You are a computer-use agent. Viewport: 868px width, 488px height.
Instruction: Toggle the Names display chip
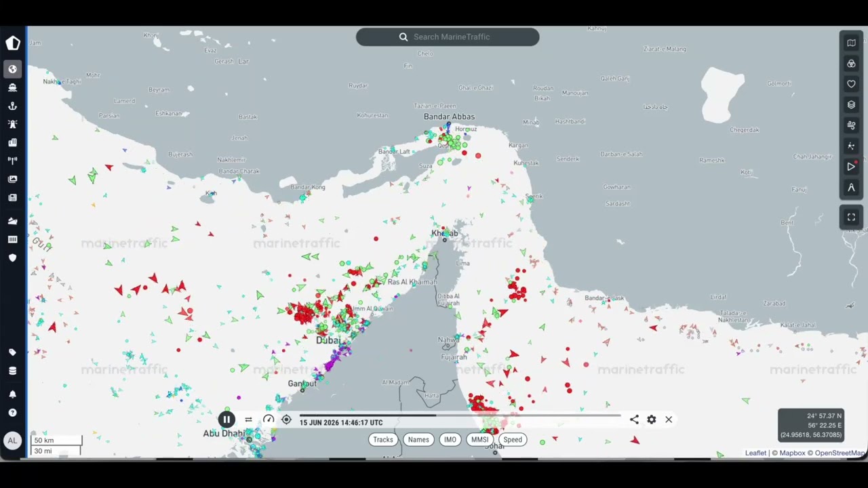point(418,440)
